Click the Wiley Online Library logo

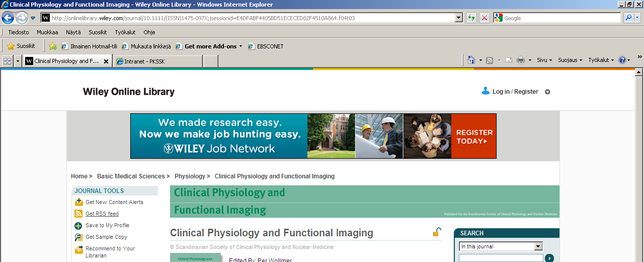point(129,92)
